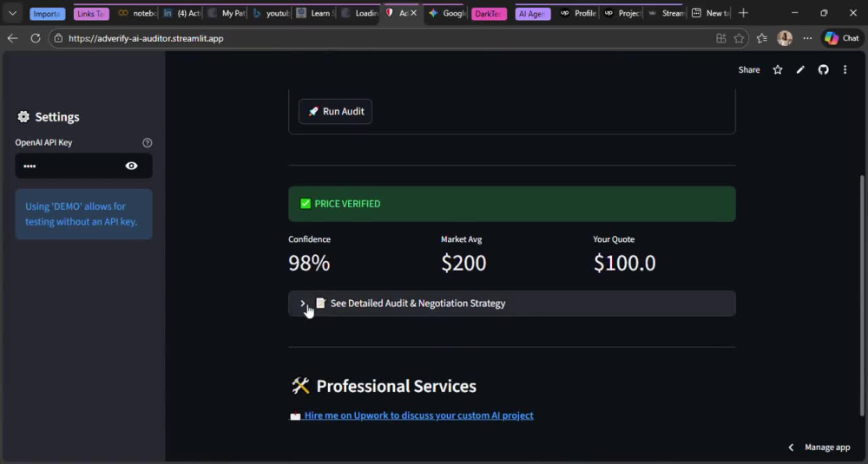The height and width of the screenshot is (464, 868).
Task: Click the site info lock icon
Action: click(x=59, y=38)
